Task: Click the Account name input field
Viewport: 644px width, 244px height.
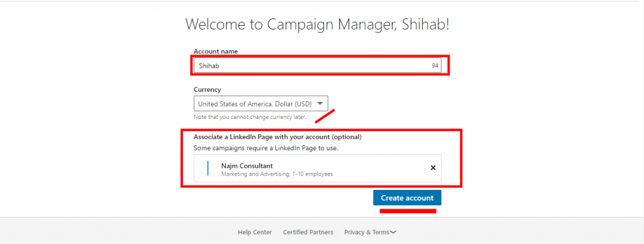Action: pyautogui.click(x=317, y=65)
